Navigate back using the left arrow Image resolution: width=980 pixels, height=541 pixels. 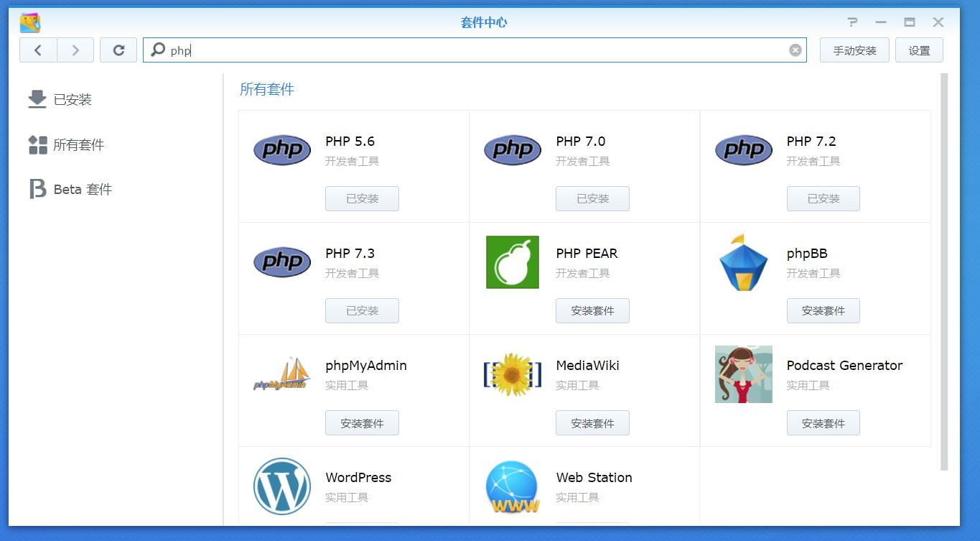[x=37, y=50]
